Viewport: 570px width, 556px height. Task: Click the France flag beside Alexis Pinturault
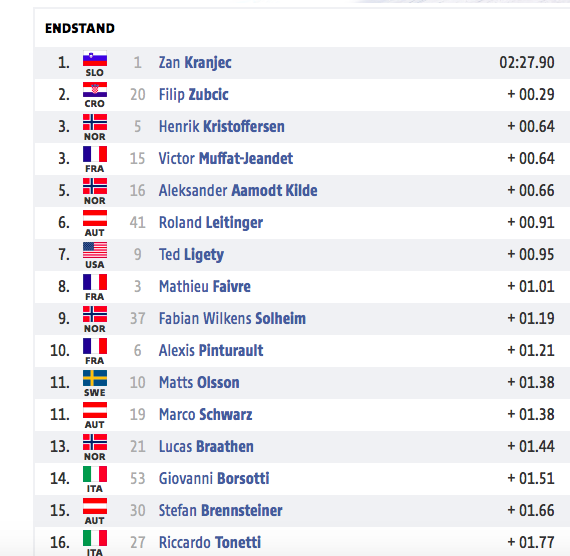pos(95,346)
